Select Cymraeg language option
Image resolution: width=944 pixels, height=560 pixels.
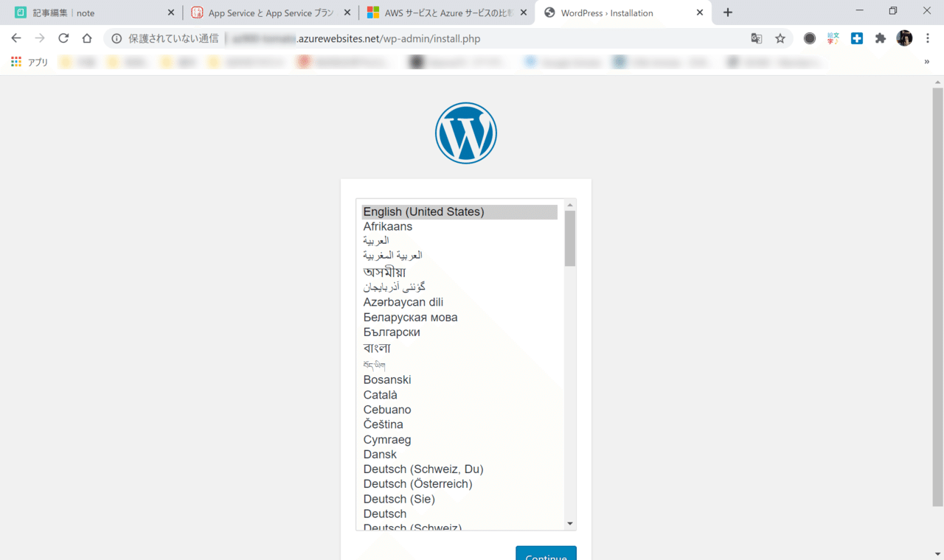pyautogui.click(x=459, y=440)
